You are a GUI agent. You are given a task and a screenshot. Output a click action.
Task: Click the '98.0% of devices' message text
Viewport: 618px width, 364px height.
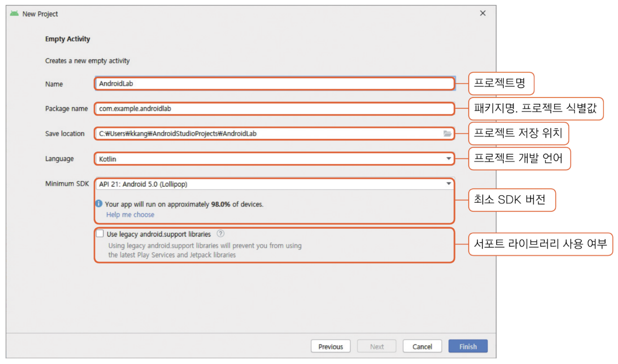[x=184, y=204]
